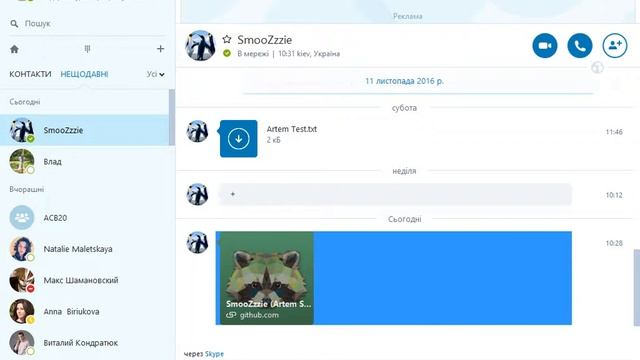Open conversation with Anna Biriukova
The image size is (640, 360).
tap(84, 311)
